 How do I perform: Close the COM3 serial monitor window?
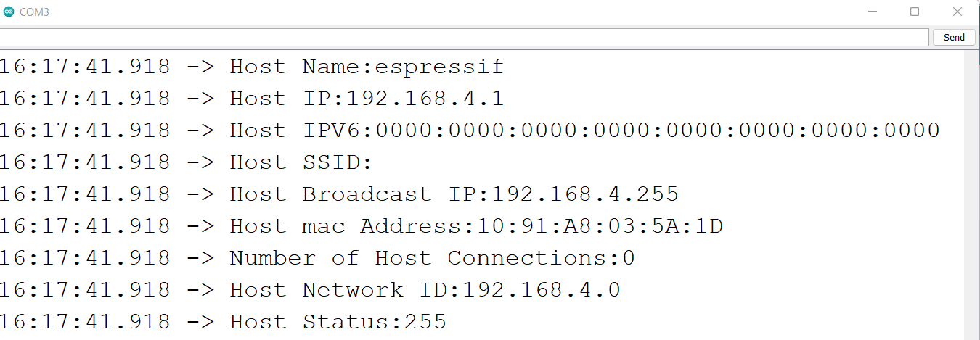pos(957,12)
